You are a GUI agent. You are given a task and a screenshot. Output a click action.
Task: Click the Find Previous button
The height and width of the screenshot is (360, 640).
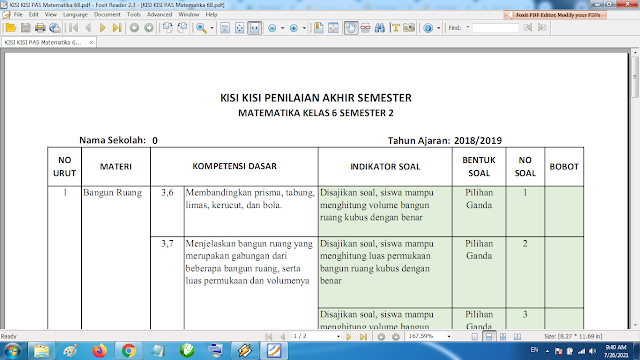(x=528, y=28)
